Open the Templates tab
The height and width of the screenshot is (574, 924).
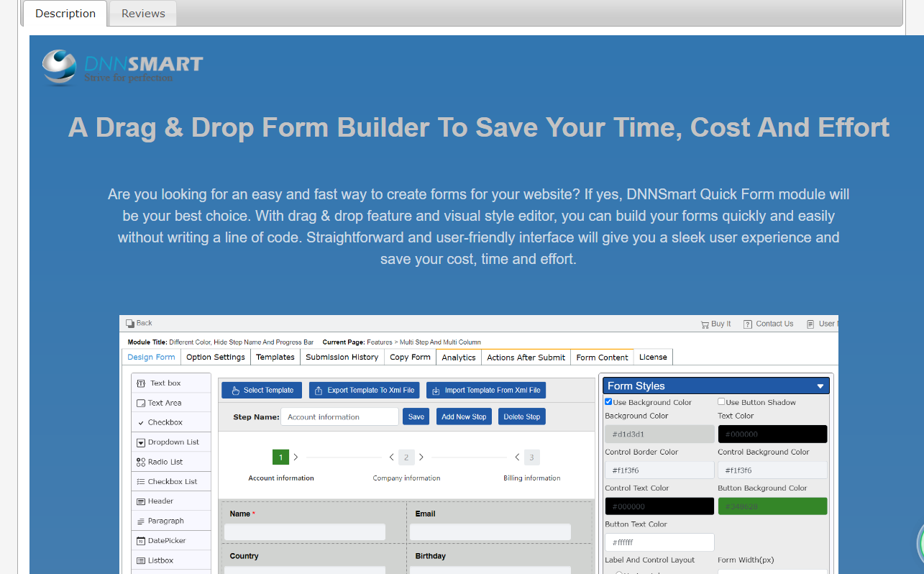tap(275, 357)
